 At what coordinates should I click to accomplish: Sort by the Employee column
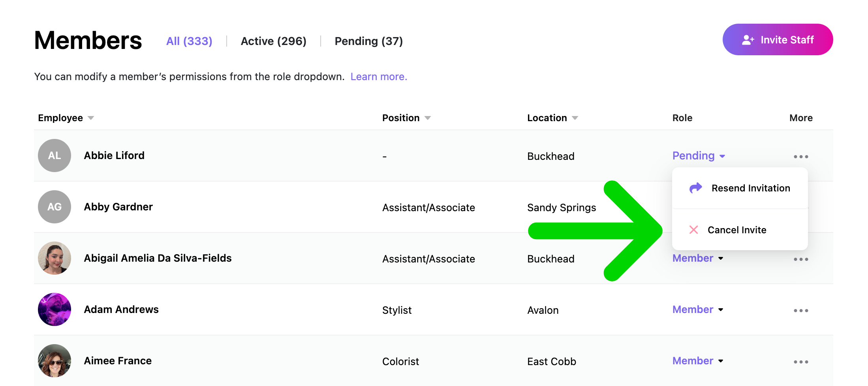(x=66, y=118)
